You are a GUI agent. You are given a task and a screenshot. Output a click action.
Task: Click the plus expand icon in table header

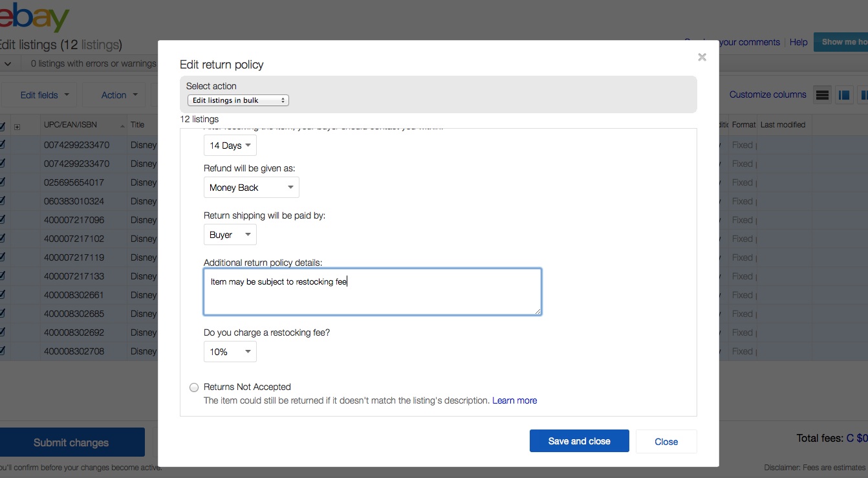tap(17, 126)
